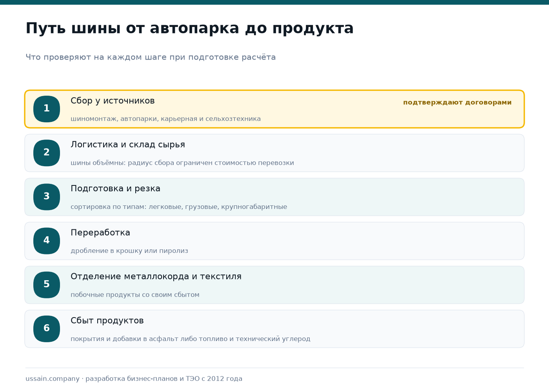This screenshot has width=549, height=392.
Task: Select the text "покрытия и добавки в асфальт"
Action: 124,339
